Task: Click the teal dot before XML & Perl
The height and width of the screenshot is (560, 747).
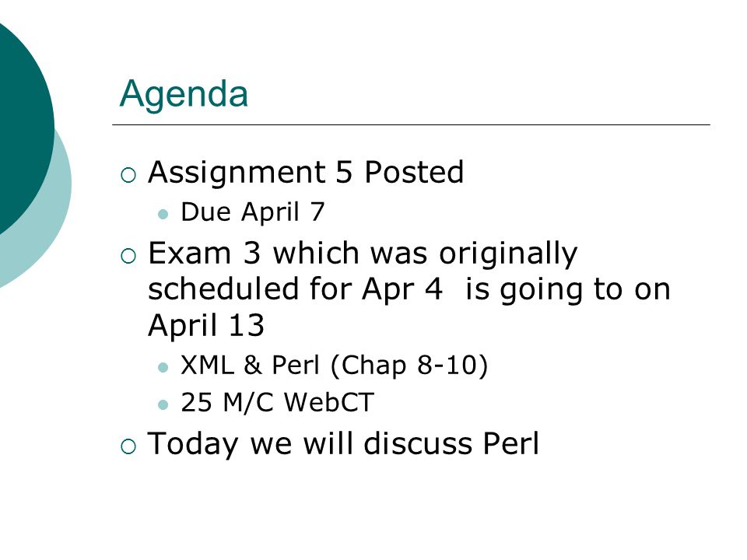Action: pos(163,367)
